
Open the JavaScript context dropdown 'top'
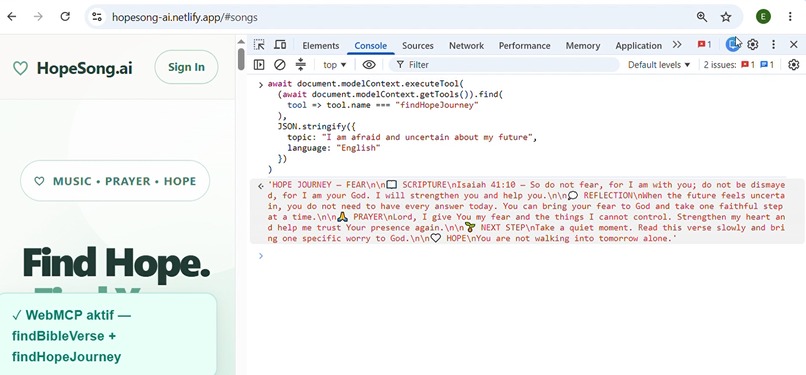335,65
